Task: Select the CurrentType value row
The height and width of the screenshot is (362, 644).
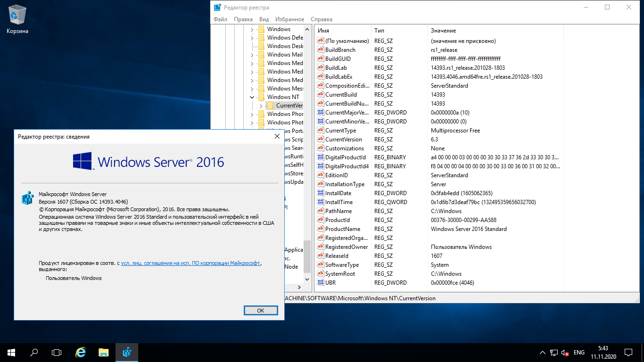Action: pyautogui.click(x=438, y=131)
